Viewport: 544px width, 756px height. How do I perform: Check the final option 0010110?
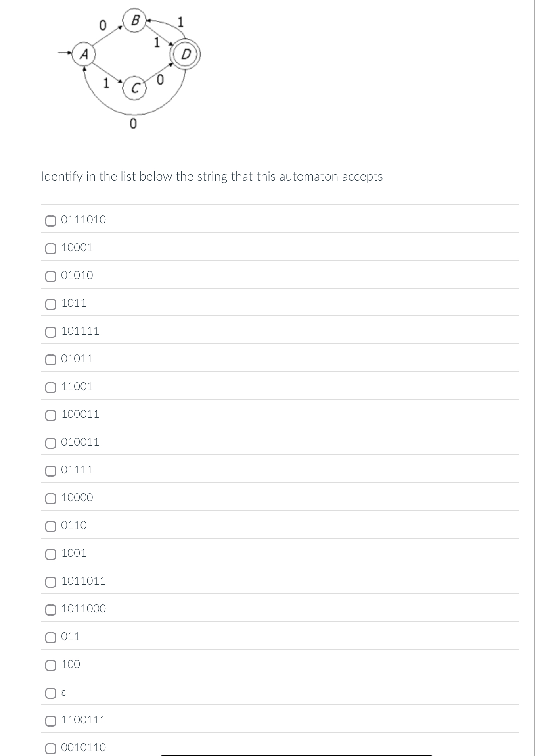point(50,748)
